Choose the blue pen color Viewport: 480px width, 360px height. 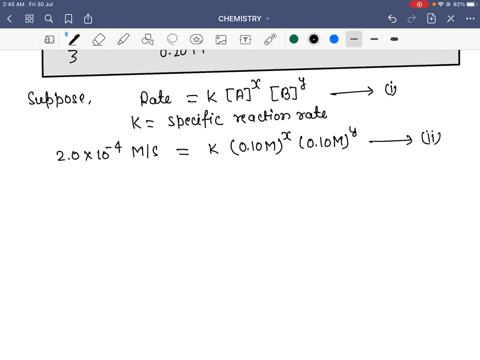[334, 39]
